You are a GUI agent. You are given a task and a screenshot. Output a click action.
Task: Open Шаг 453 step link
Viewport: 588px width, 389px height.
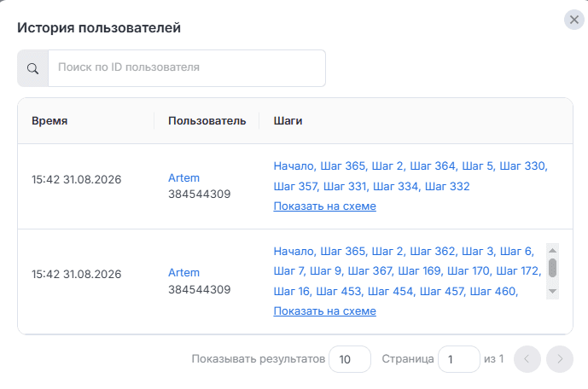point(339,291)
